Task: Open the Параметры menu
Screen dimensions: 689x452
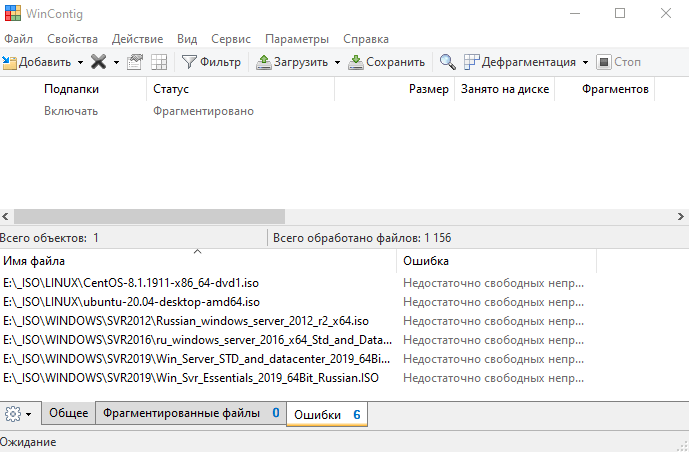Action: click(297, 39)
